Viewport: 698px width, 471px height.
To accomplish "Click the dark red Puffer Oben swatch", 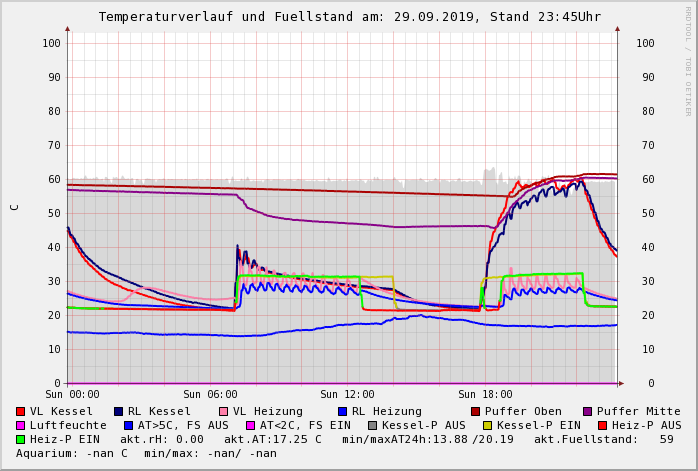I will click(475, 411).
